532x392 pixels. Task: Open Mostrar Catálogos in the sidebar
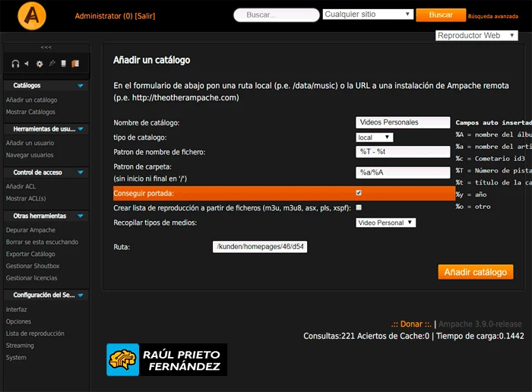coord(30,112)
